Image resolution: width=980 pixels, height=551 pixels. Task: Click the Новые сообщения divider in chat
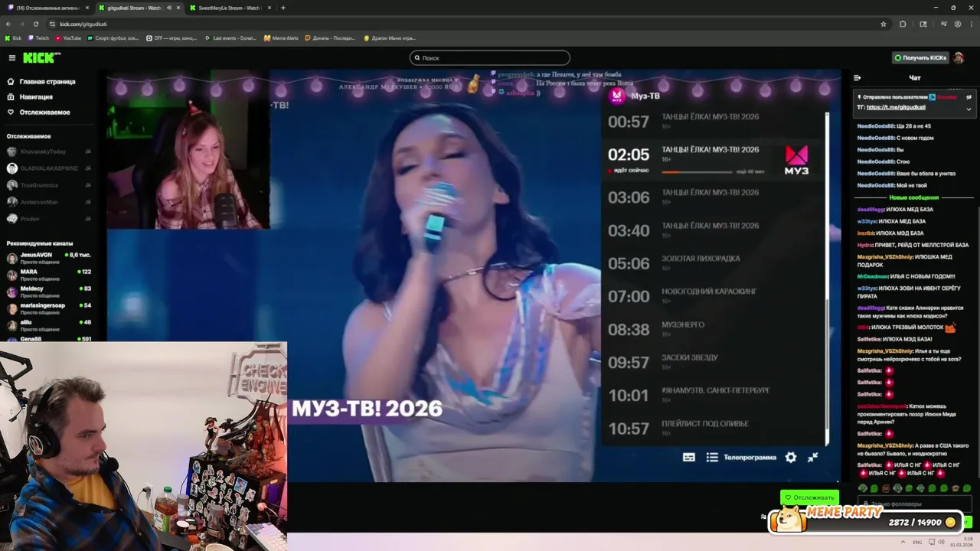point(913,197)
